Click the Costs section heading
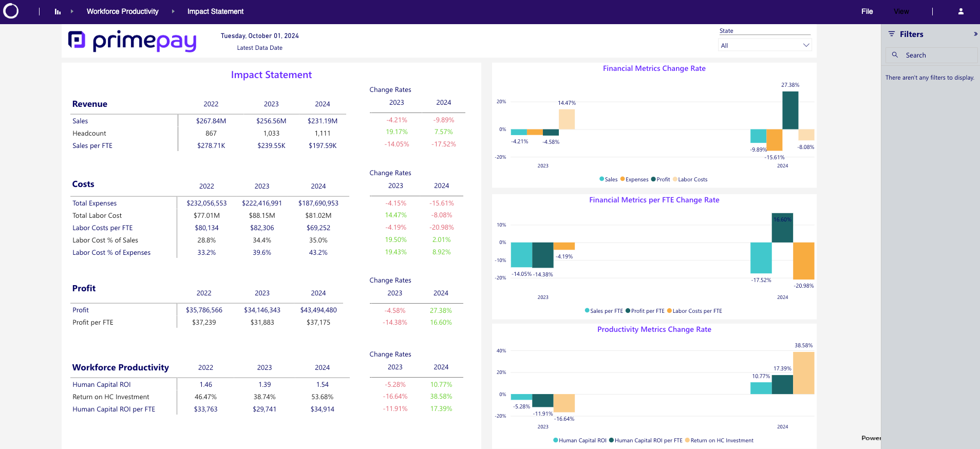The width and height of the screenshot is (980, 449). [x=83, y=184]
